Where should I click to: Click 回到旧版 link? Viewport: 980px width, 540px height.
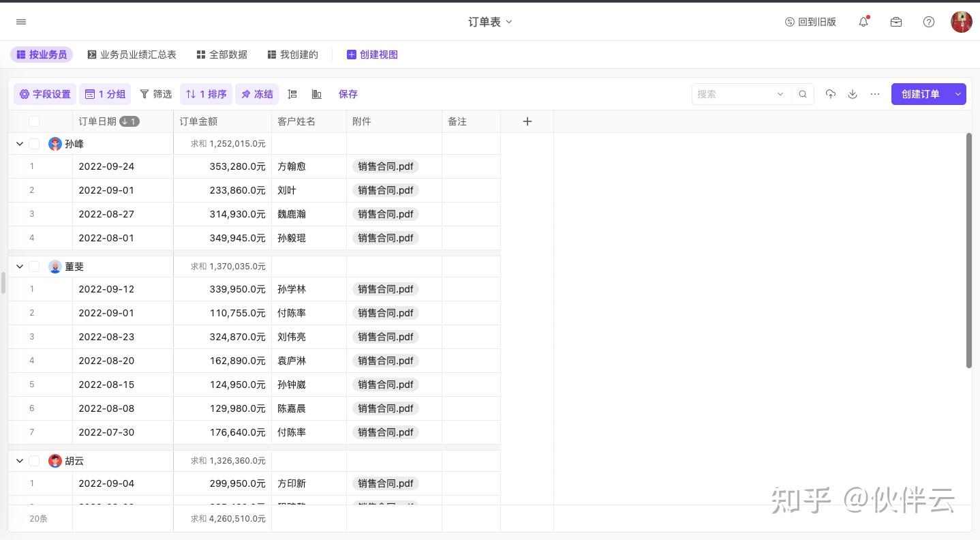(810, 22)
